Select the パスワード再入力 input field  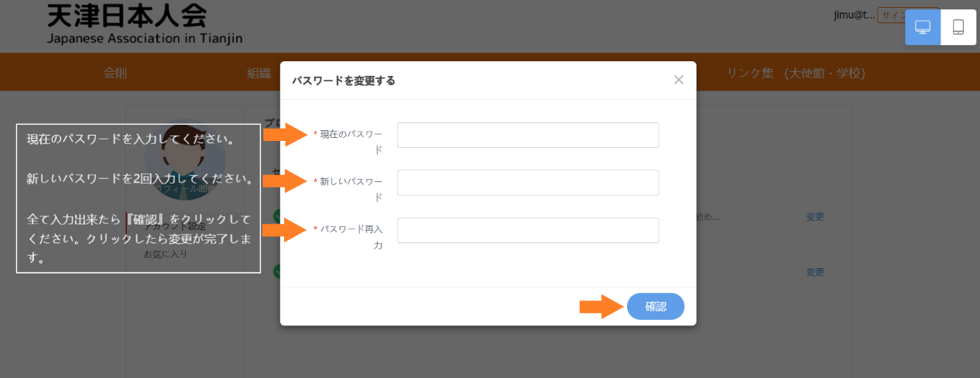[528, 230]
